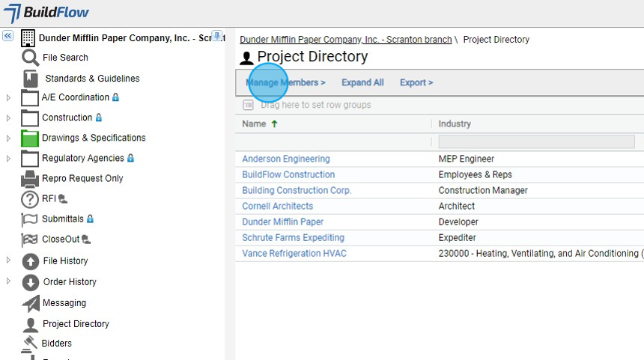Viewport: 644px width, 360px height.
Task: Click the Repro Request Only printer icon
Action: coord(29,179)
